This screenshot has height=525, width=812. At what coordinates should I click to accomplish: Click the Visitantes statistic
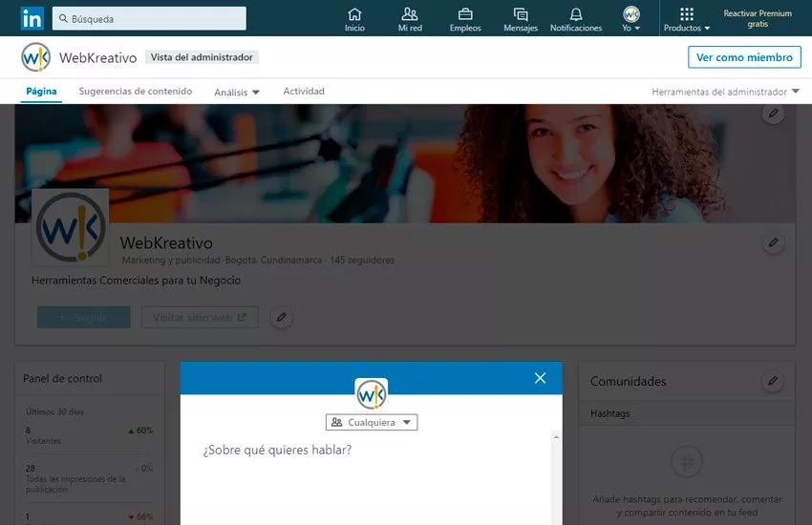pos(89,435)
